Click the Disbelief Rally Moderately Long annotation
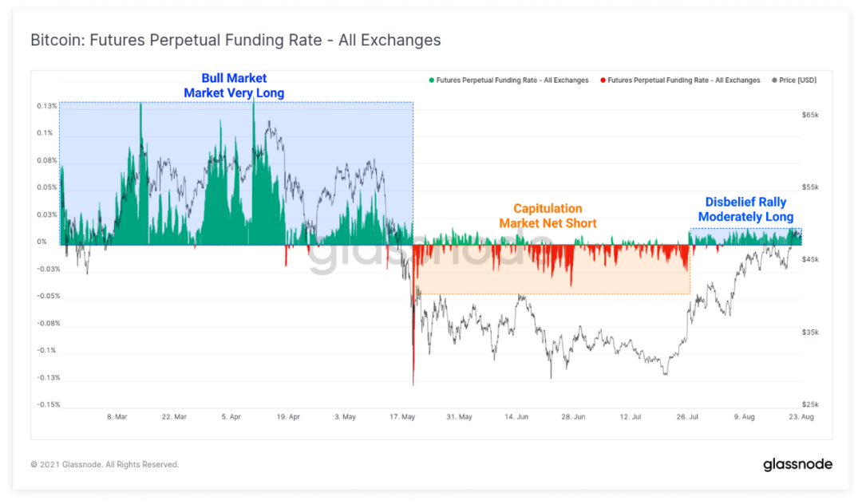 coord(746,209)
